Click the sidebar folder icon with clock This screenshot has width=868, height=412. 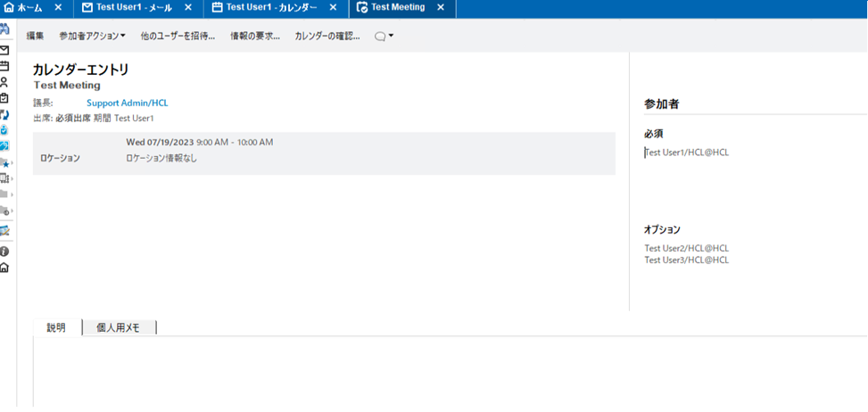(4, 210)
